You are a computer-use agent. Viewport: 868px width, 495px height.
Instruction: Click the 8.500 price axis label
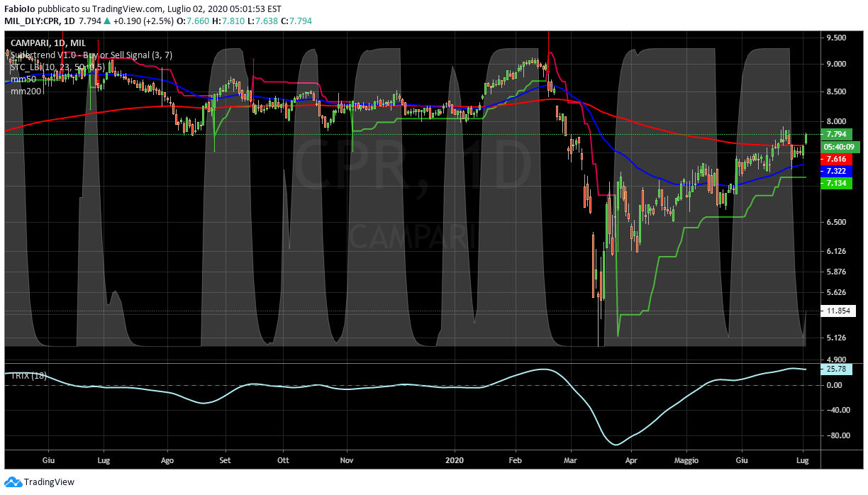pyautogui.click(x=836, y=91)
